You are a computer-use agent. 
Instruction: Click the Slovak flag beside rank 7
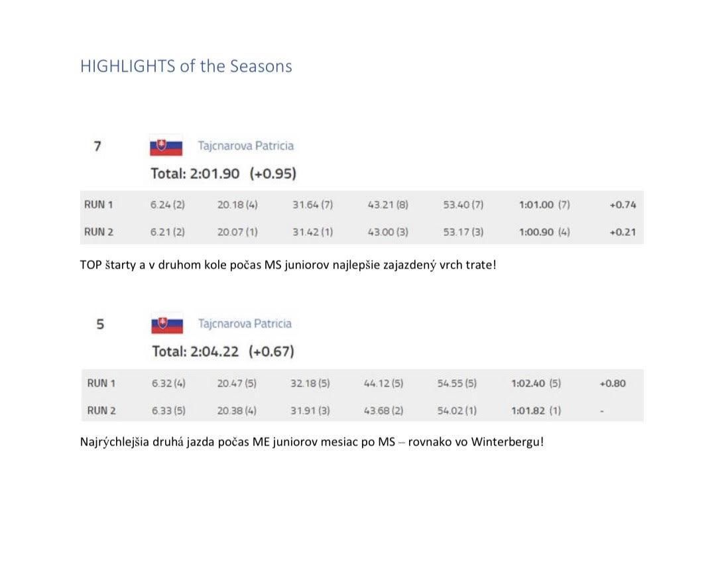tap(166, 147)
